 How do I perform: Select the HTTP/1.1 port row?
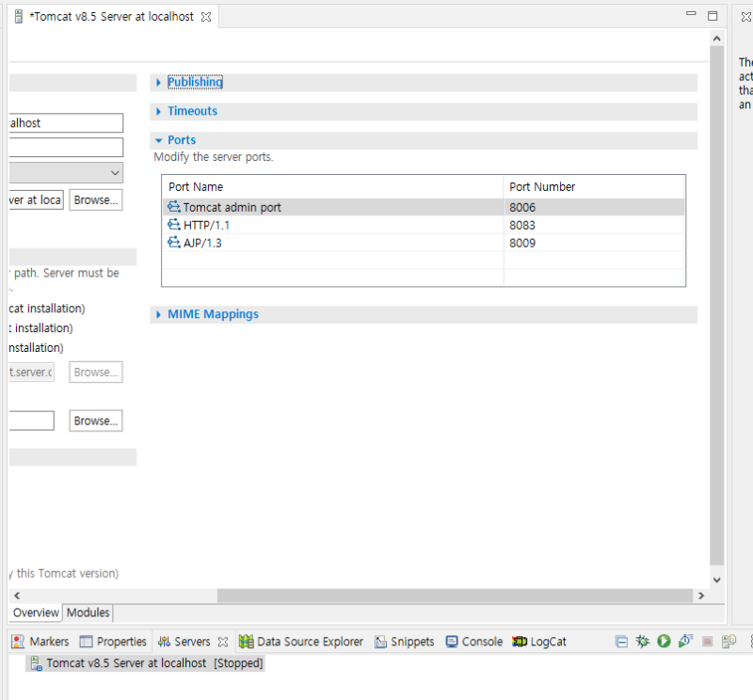(x=424, y=225)
